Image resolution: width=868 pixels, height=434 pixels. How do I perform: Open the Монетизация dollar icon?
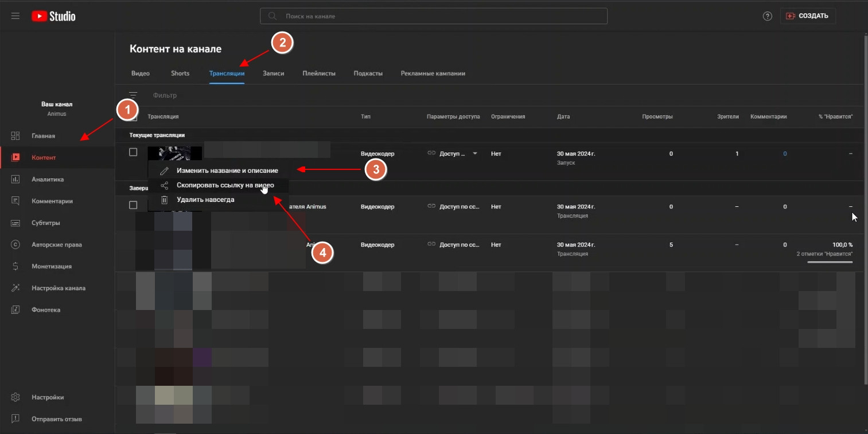pos(15,266)
